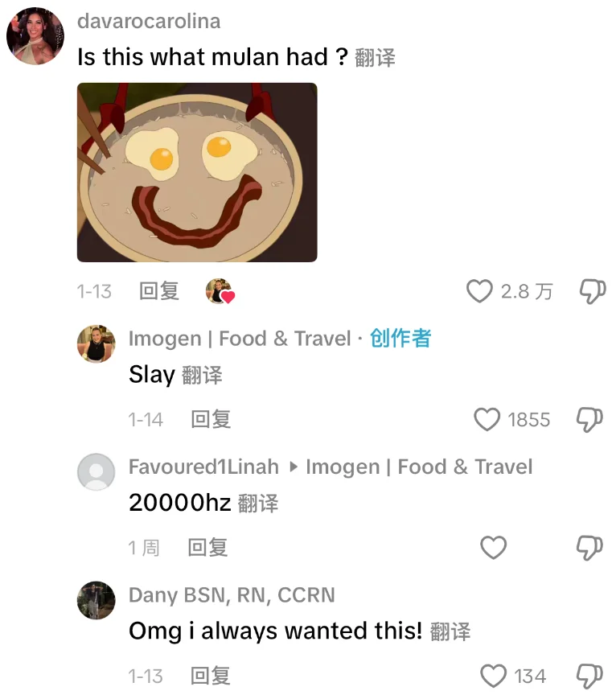The image size is (616, 695).
Task: Open Imogen's avatar on Slay reply
Action: tap(97, 343)
